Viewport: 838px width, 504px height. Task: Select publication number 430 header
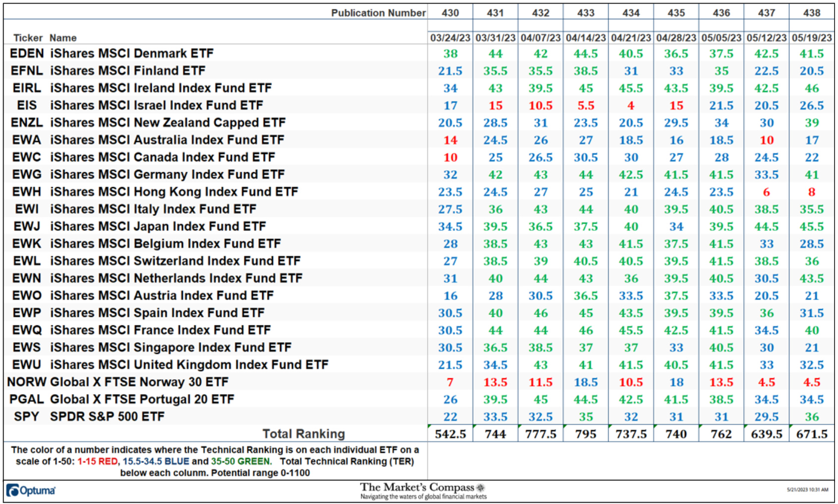click(450, 13)
